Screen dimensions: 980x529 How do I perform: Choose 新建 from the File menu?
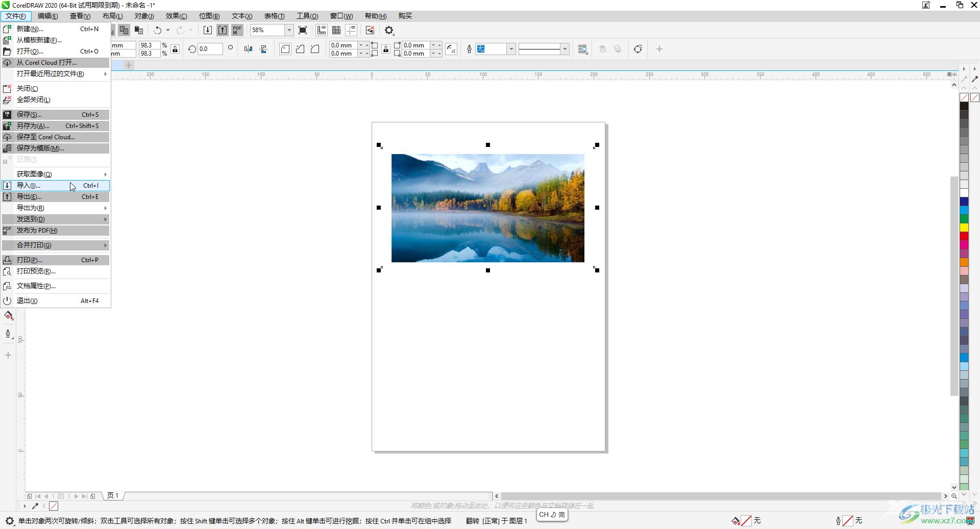click(56, 29)
